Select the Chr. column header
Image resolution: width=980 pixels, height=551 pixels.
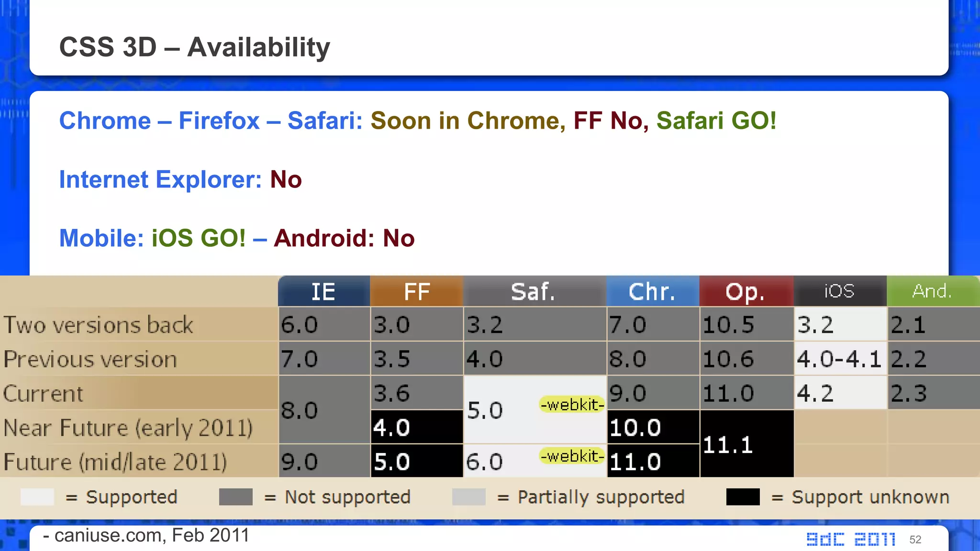[652, 291]
